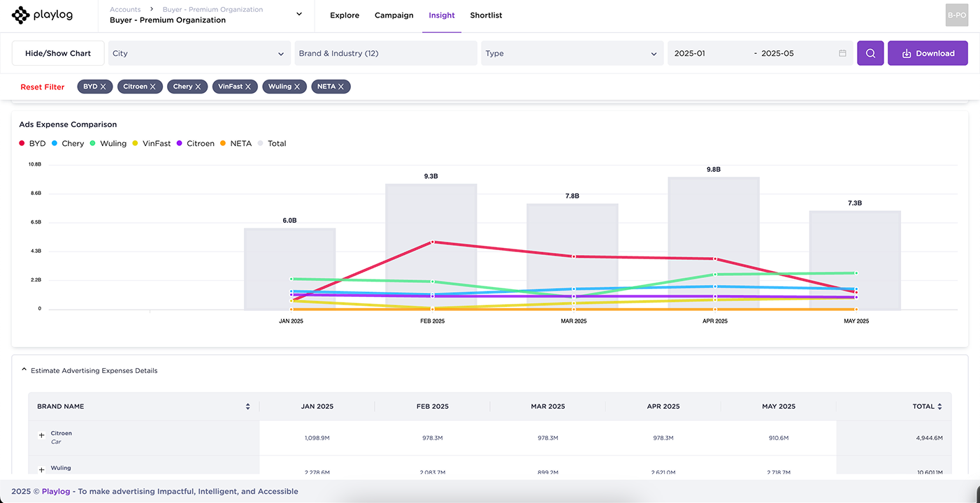
Task: Hide the Wuling line via legend
Action: pyautogui.click(x=108, y=143)
